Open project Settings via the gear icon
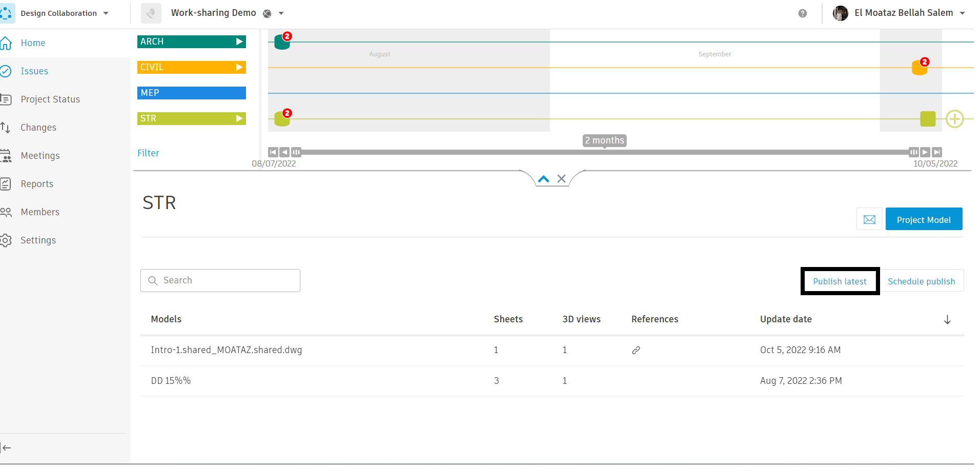The height and width of the screenshot is (473, 980). [x=7, y=240]
